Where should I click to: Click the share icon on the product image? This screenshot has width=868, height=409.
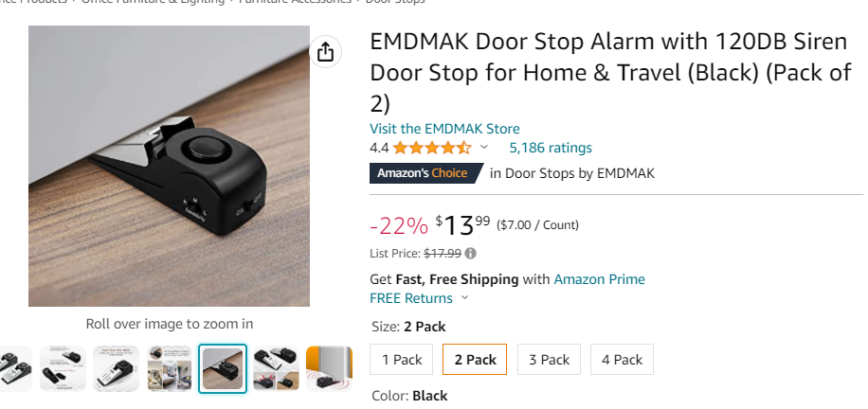[325, 52]
